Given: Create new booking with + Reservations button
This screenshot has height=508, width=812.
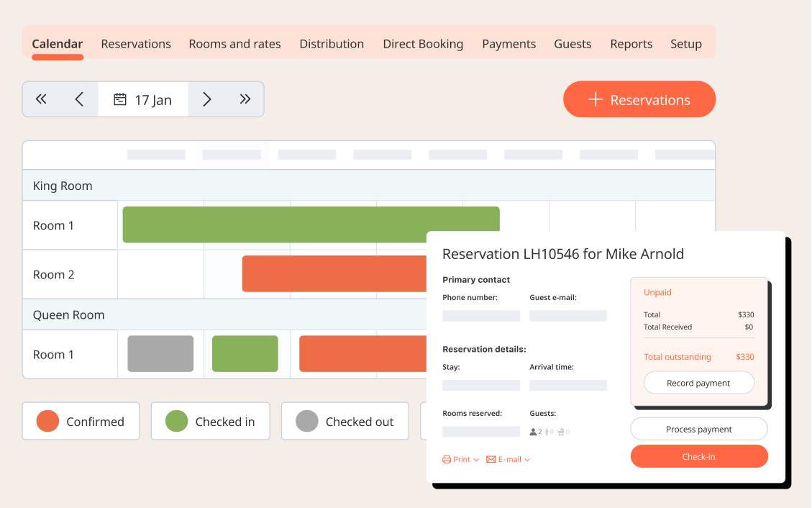Looking at the screenshot, I should click(x=639, y=99).
